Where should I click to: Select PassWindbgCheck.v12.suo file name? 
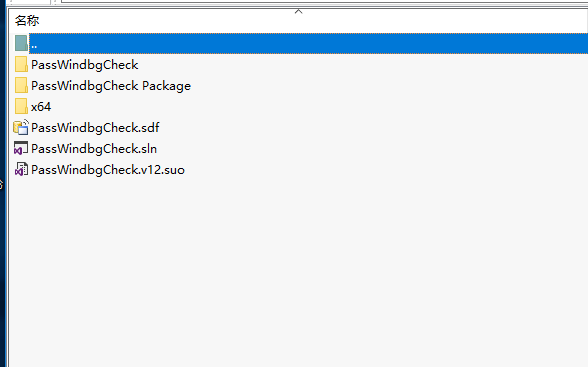click(108, 170)
